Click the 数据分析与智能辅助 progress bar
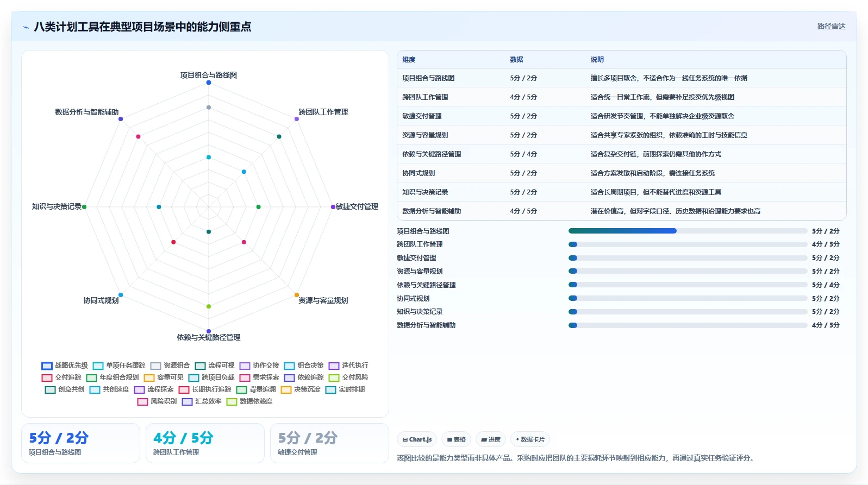 click(688, 325)
